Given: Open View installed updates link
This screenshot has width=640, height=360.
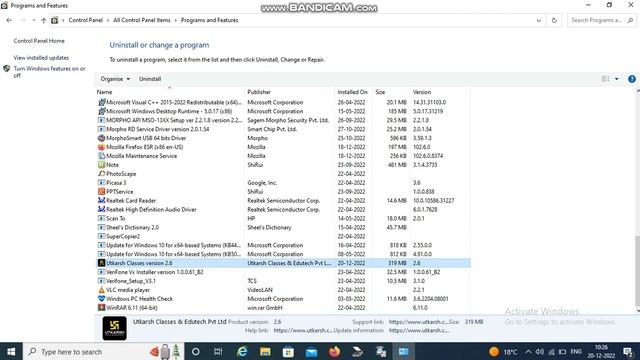Looking at the screenshot, I should point(41,58).
